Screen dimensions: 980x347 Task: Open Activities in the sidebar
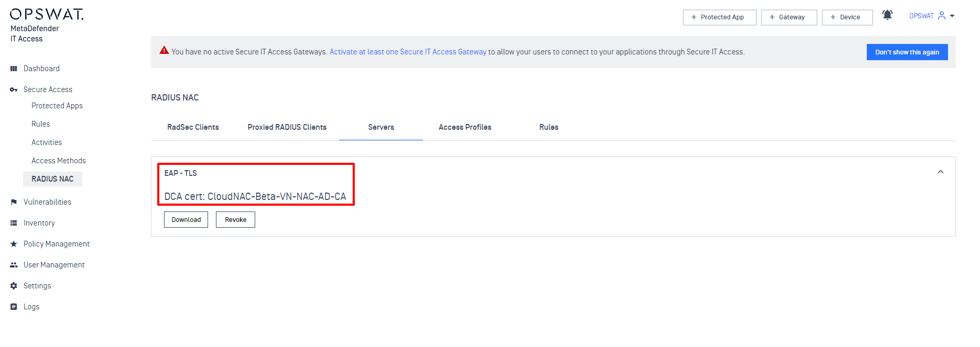(47, 142)
